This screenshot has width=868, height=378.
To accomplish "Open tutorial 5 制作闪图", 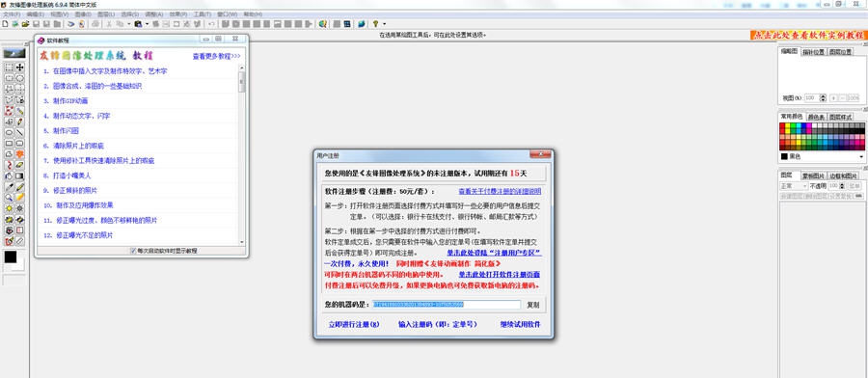I will point(61,131).
